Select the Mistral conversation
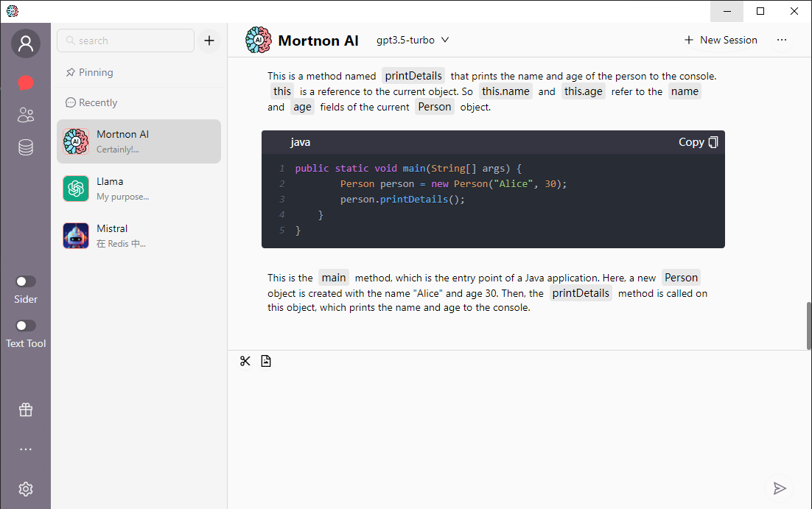Viewport: 812px width, 509px height. pyautogui.click(x=139, y=236)
